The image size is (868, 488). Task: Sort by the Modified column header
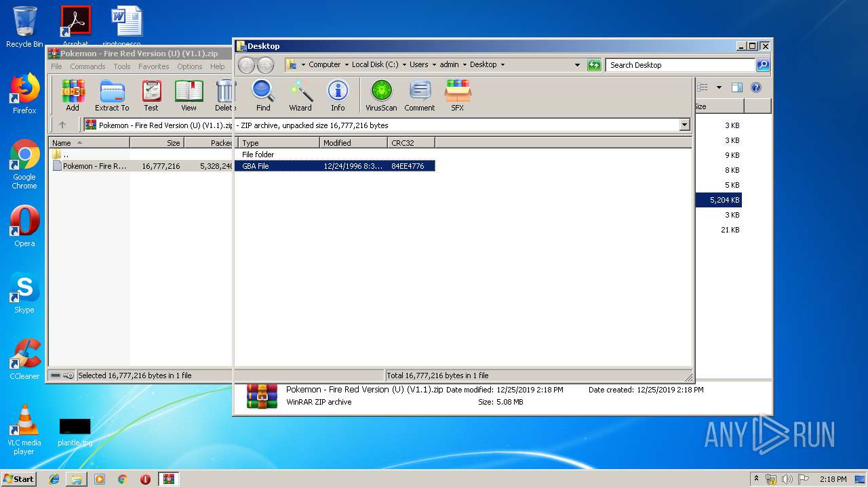point(353,143)
